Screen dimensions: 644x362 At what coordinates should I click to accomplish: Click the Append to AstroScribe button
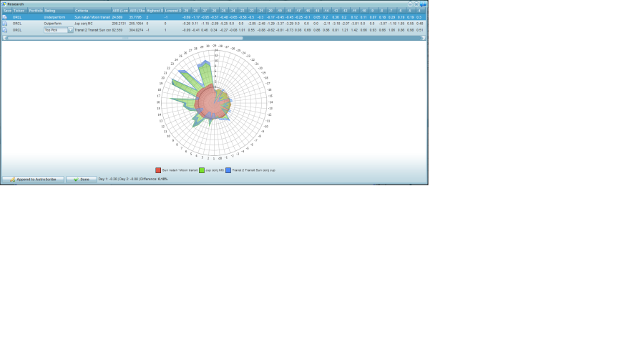[x=33, y=179]
